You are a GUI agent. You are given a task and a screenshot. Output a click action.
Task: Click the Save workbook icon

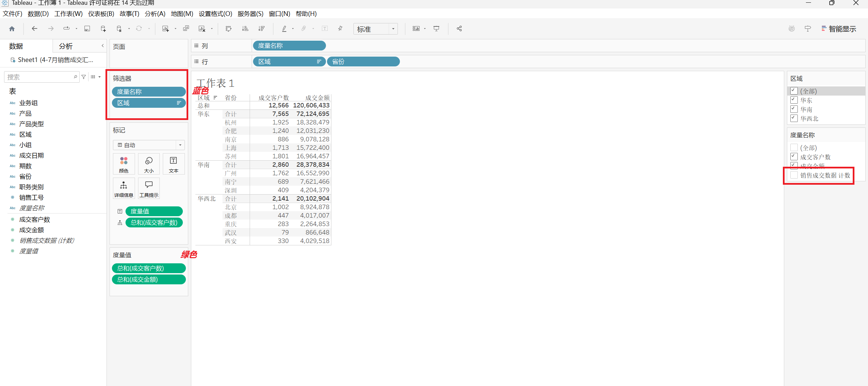coord(87,29)
